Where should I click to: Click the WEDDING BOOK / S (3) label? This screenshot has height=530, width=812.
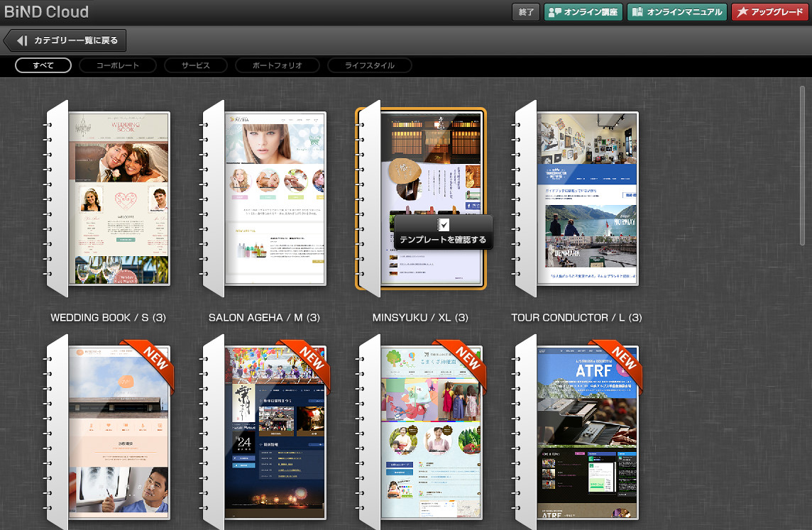point(108,318)
